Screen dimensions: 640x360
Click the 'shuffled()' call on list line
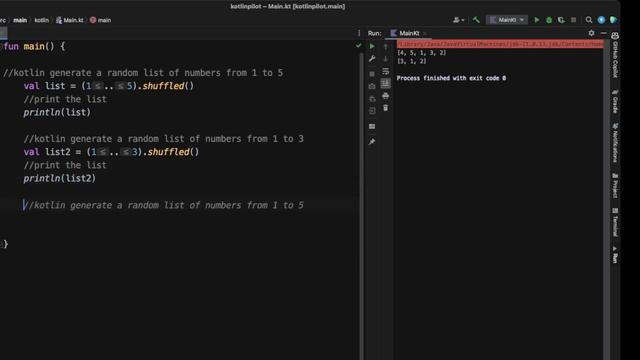tap(168, 86)
